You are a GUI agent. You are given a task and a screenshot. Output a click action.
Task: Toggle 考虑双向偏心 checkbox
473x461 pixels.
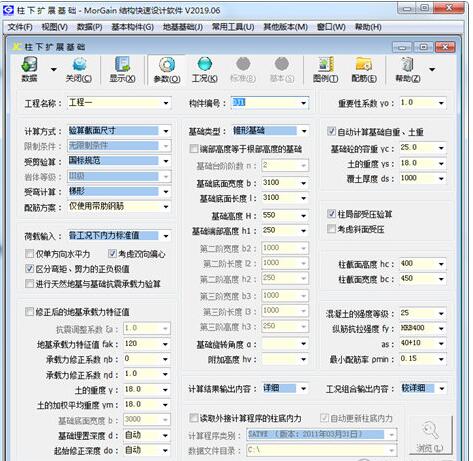pyautogui.click(x=112, y=254)
